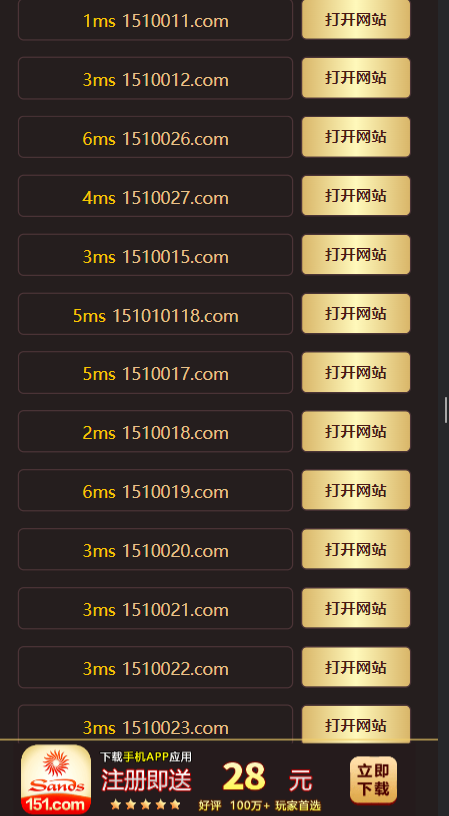Open website for 1510017.com
449x816 pixels.
pos(356,372)
